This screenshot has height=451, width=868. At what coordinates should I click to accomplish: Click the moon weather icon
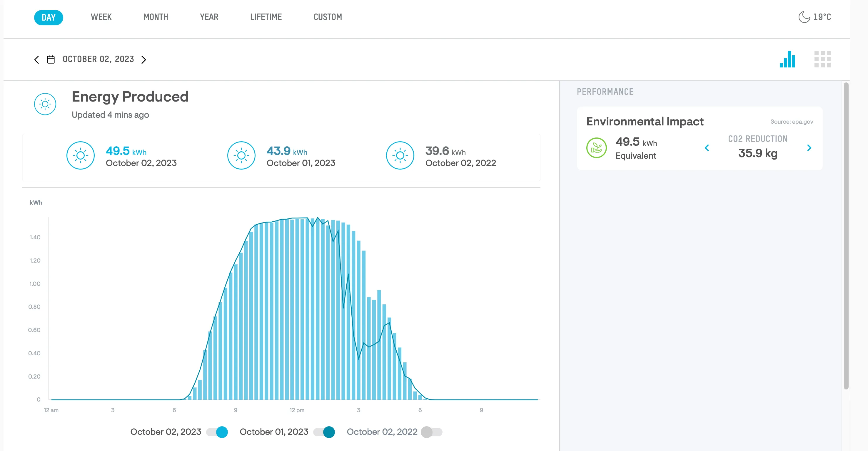804,17
